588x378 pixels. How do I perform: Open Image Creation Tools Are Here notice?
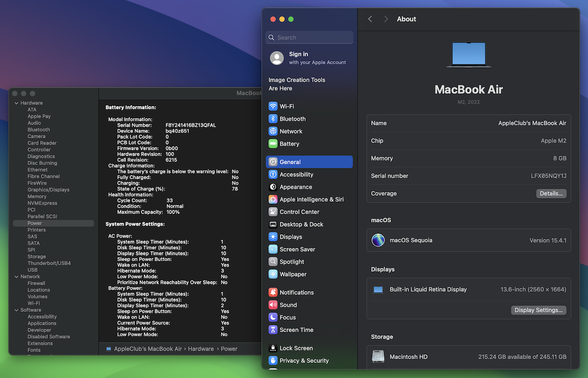pyautogui.click(x=297, y=84)
